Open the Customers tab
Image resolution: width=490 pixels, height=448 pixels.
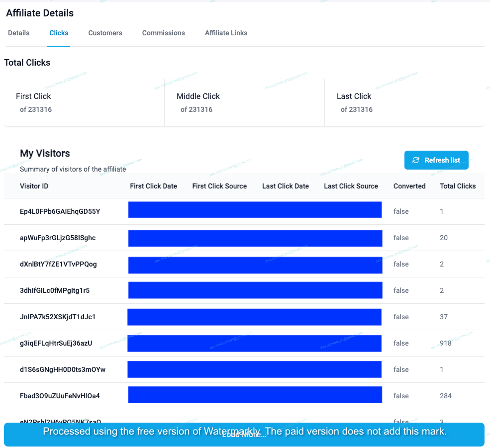click(x=105, y=33)
